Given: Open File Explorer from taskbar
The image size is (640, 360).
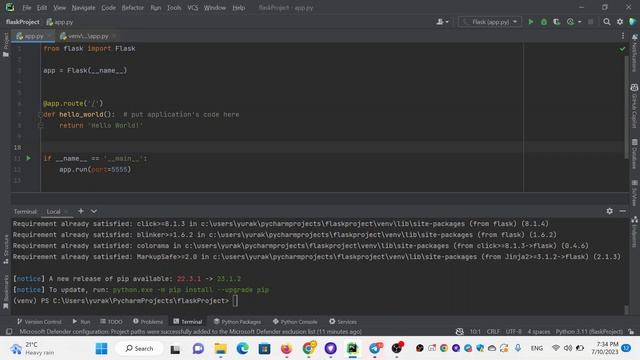Looking at the screenshot, I should (220, 348).
